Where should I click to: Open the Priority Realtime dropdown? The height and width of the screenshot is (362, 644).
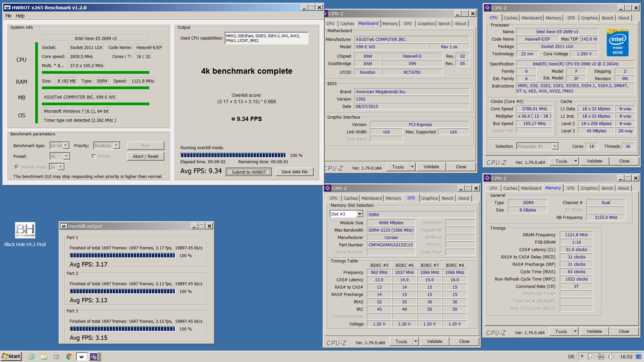pyautogui.click(x=106, y=145)
